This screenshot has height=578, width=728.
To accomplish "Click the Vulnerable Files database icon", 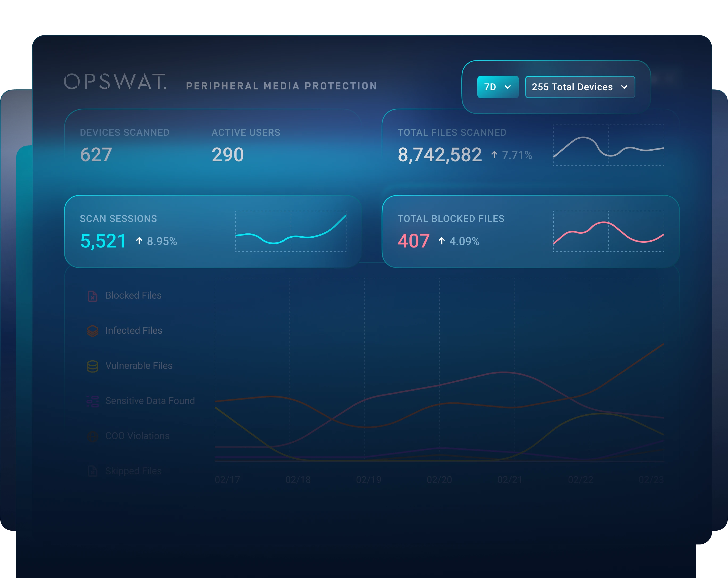I will (x=93, y=366).
